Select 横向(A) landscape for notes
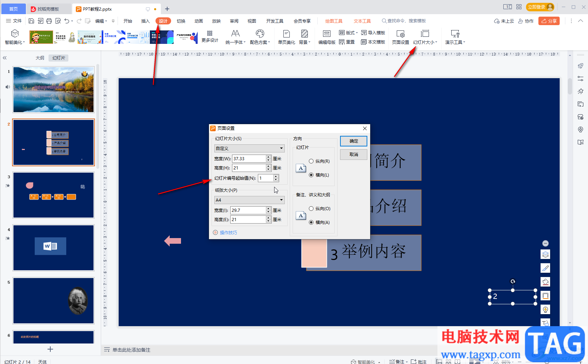Viewport: 588px width, 364px height. coord(319,222)
